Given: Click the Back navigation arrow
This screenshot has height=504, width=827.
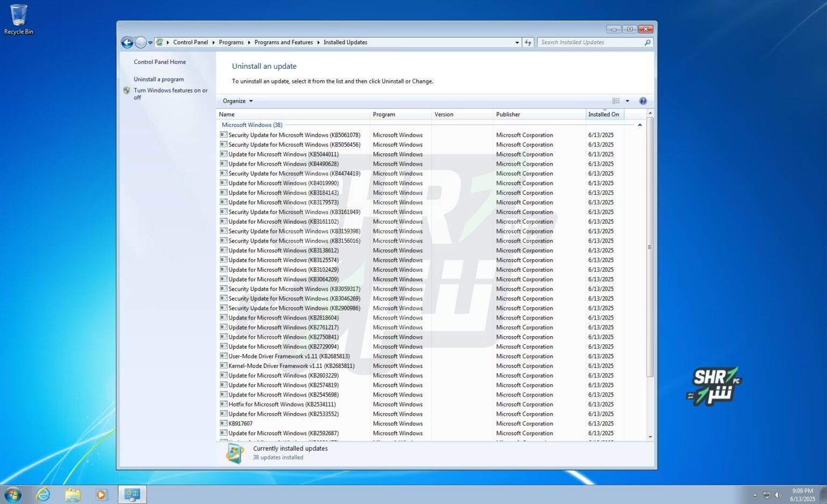Looking at the screenshot, I should coord(128,42).
